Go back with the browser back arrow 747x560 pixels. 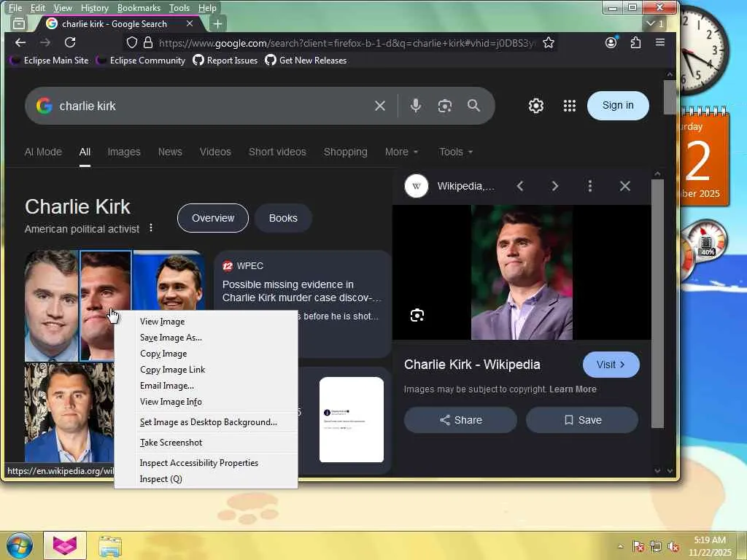(x=20, y=42)
